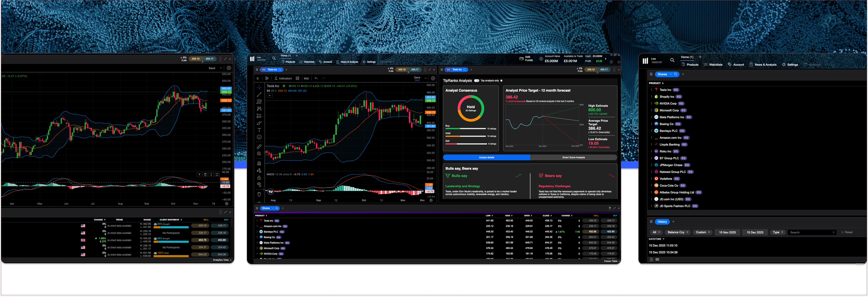This screenshot has width=868, height=297.
Task: Click the trash icon to remove drawings
Action: click(259, 194)
